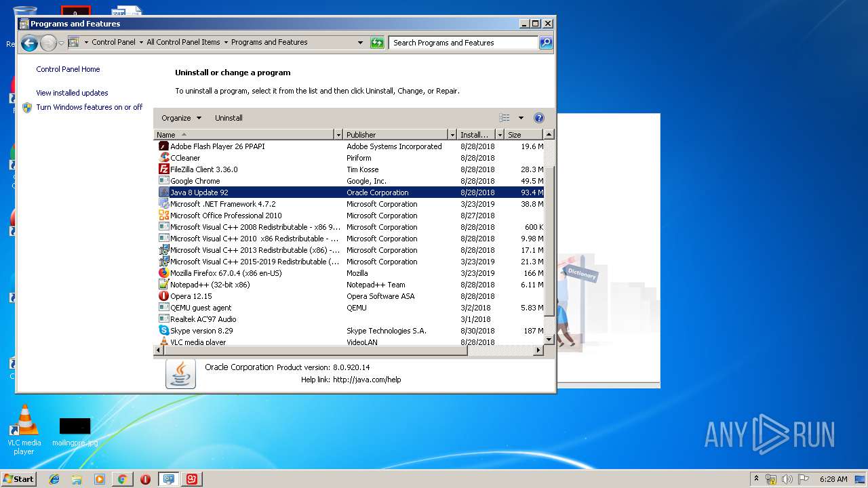Open the View installed updates link
The image size is (868, 488).
click(72, 93)
